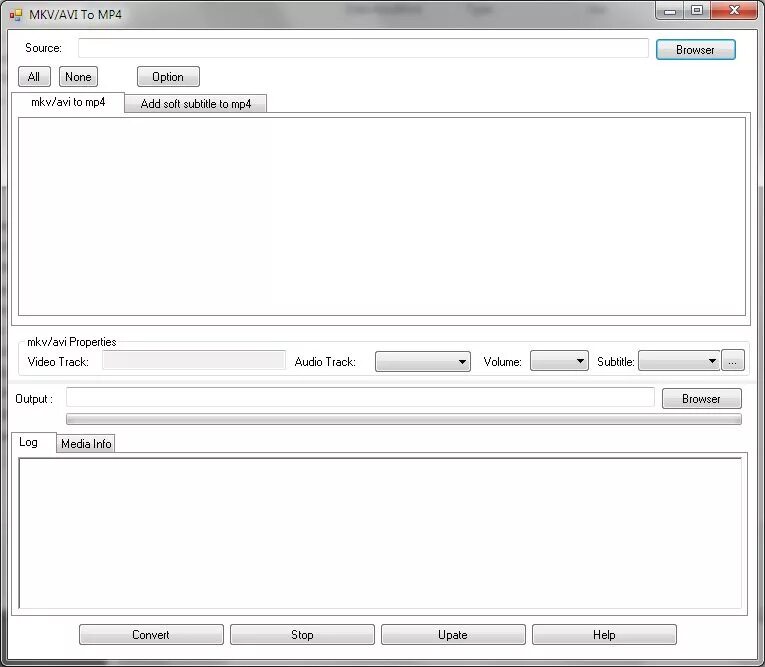Click the Video Track field

click(x=194, y=360)
